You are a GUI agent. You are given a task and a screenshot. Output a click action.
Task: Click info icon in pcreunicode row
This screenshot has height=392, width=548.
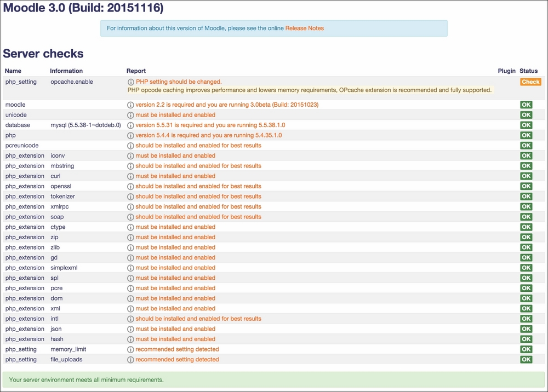click(130, 146)
